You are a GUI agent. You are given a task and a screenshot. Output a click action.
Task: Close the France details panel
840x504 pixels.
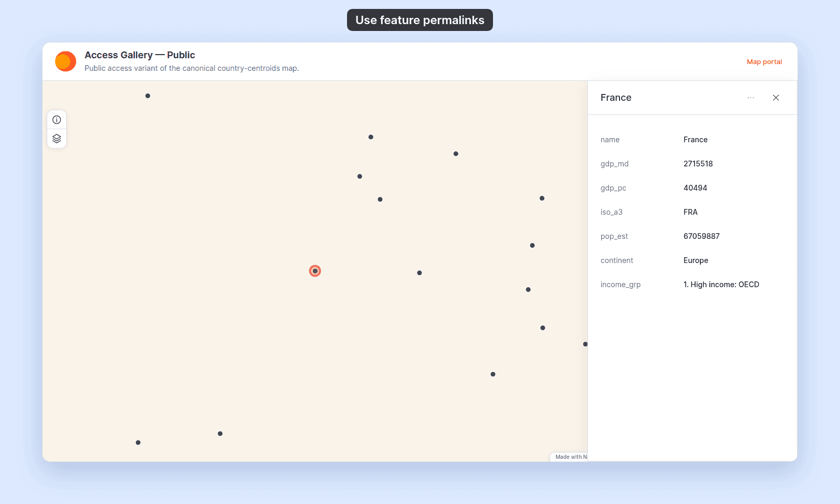click(x=776, y=98)
